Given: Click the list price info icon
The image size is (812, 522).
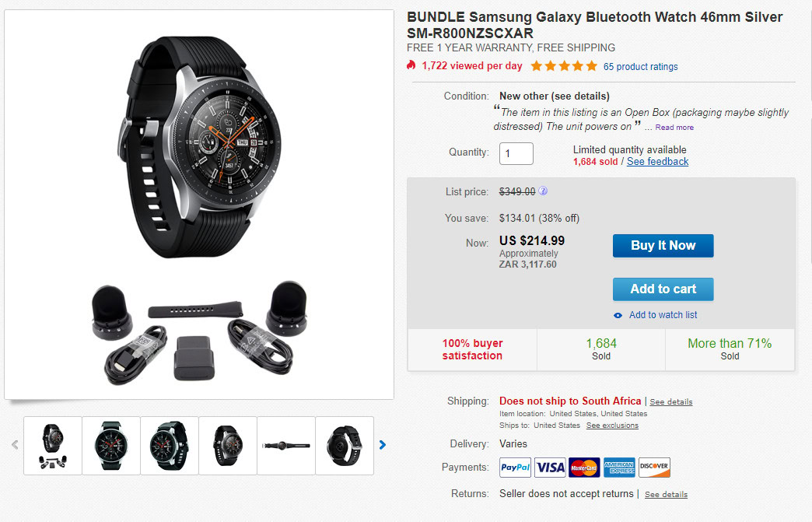Looking at the screenshot, I should [543, 191].
